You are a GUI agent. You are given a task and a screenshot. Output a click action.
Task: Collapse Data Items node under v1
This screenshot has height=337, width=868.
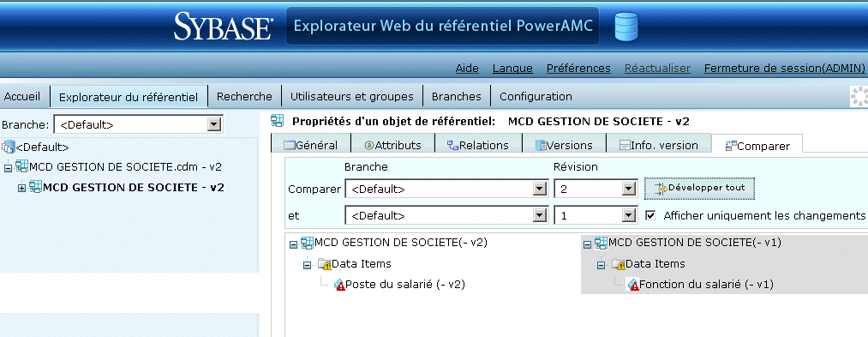tap(602, 266)
